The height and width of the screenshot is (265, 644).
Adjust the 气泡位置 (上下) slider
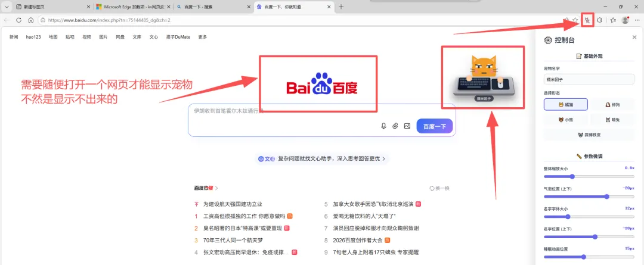[589, 197]
